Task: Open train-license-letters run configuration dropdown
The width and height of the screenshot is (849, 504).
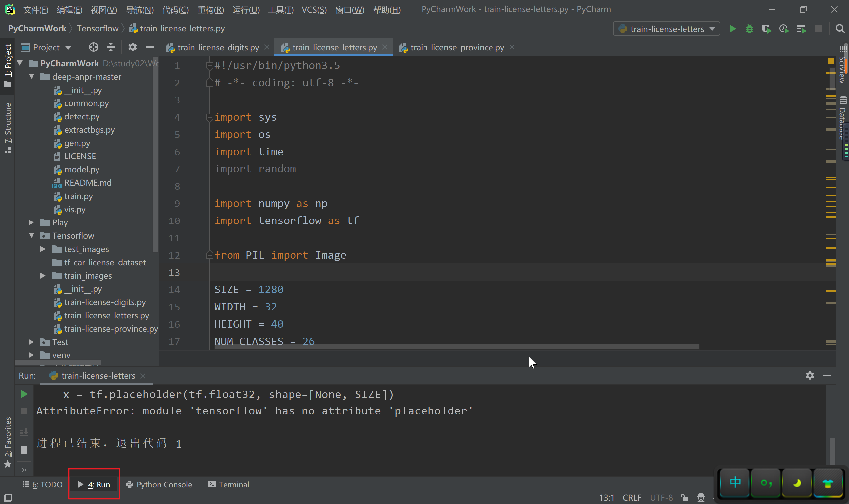Action: coord(666,29)
